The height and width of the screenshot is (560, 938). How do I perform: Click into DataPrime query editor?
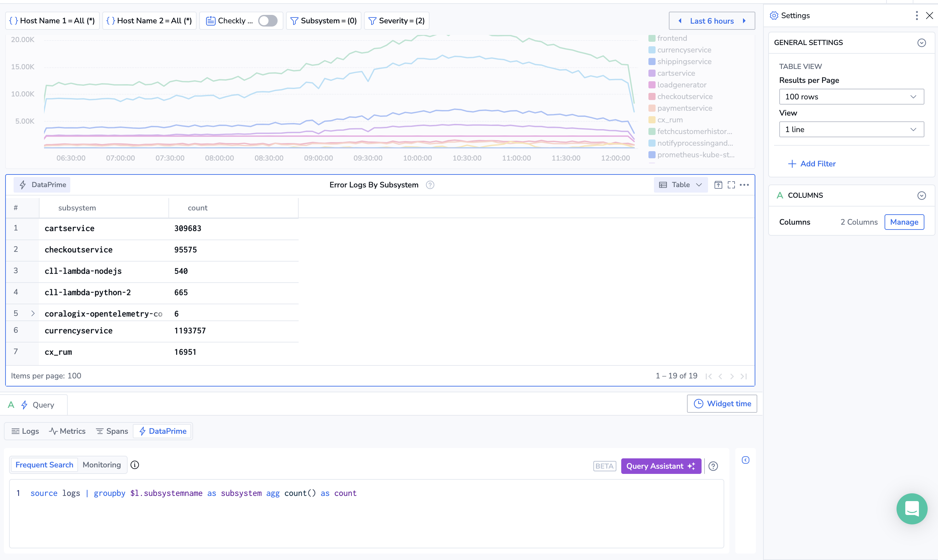coord(367,514)
